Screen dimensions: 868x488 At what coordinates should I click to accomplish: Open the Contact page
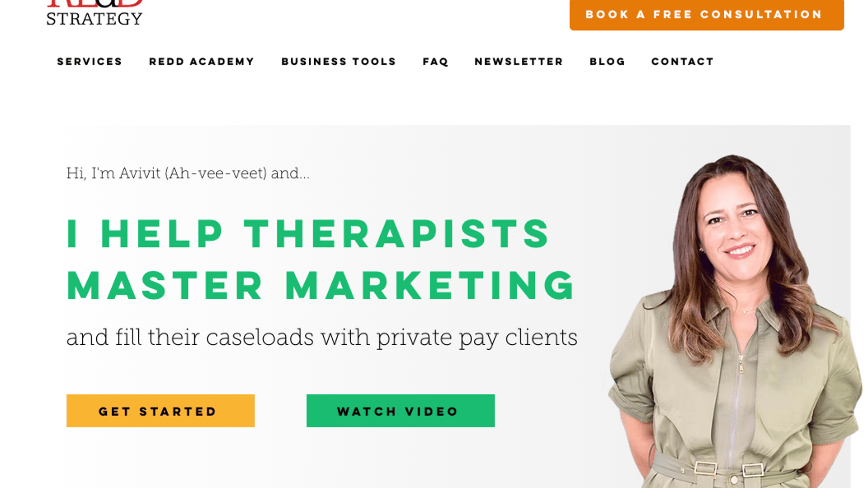[x=683, y=61]
